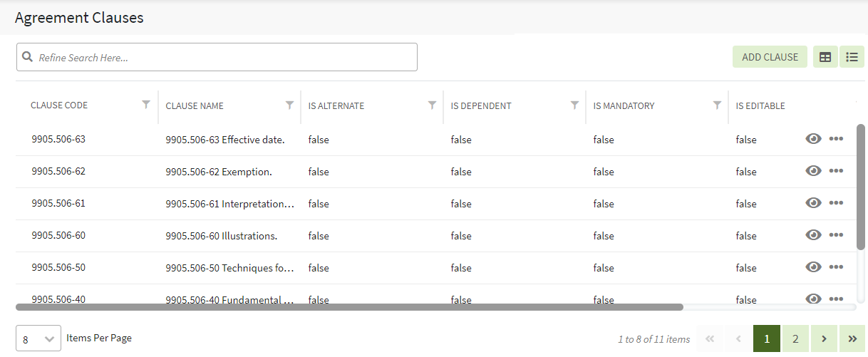Open filter for Clause Name column
Image resolution: width=868 pixels, height=357 pixels.
[289, 105]
